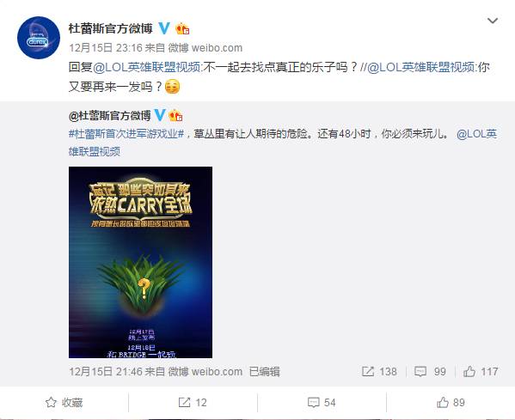Click the quoted post repost icon with 138
The width and height of the screenshot is (515, 420).
click(379, 372)
